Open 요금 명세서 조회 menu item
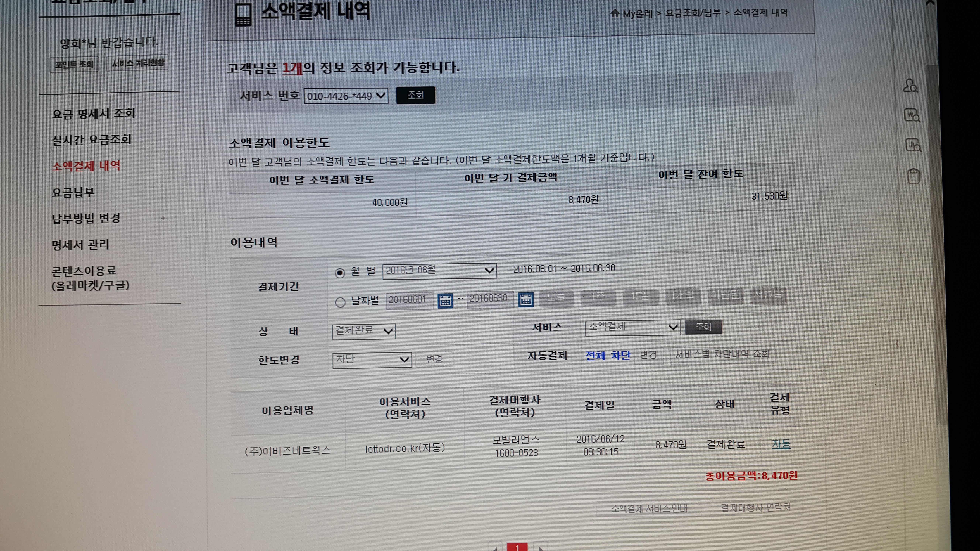Image resolution: width=980 pixels, height=551 pixels. pyautogui.click(x=94, y=113)
